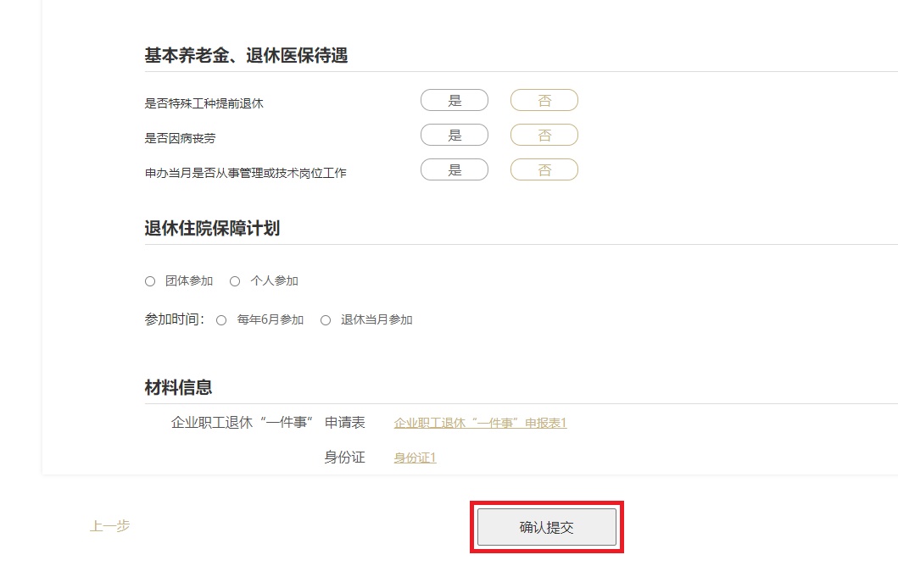Viewport: 898px width, 588px height.
Task: Click the 退休当月参加 label text
Action: click(376, 319)
